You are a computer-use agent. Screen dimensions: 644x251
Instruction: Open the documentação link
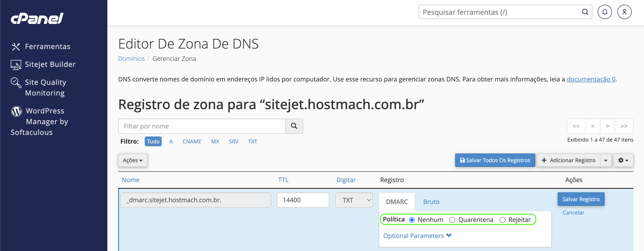tap(591, 79)
